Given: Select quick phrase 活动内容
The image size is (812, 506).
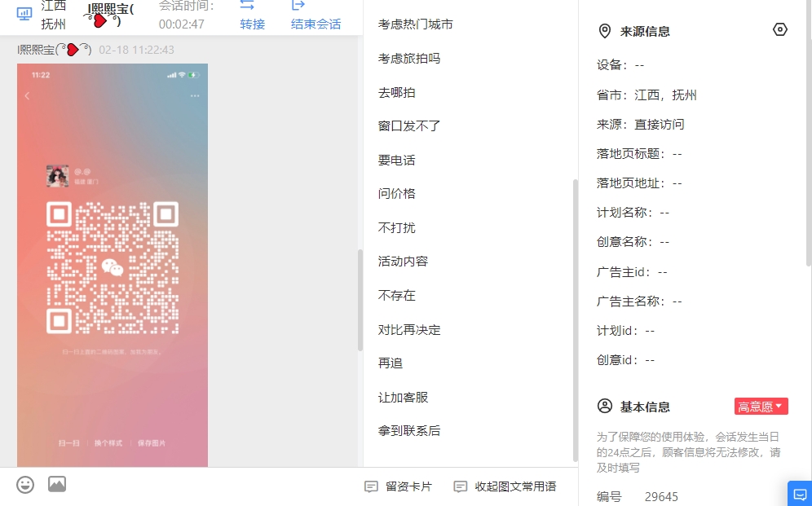Looking at the screenshot, I should [x=403, y=262].
